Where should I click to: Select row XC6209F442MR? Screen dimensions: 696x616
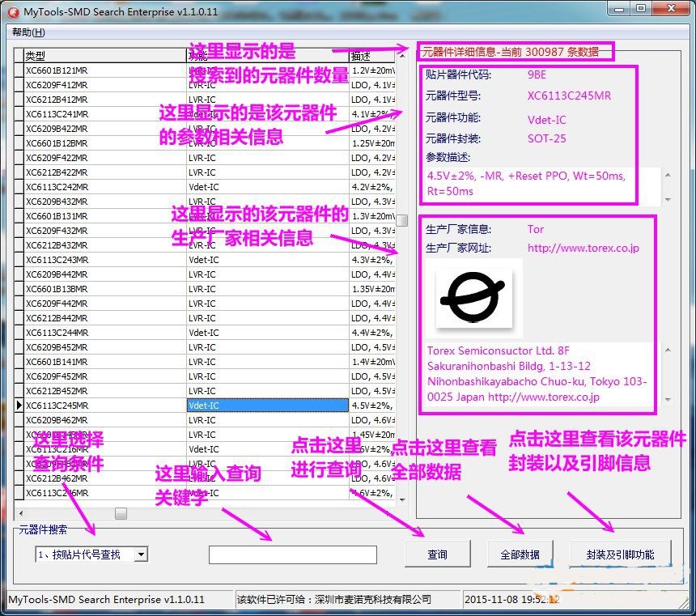pyautogui.click(x=204, y=304)
